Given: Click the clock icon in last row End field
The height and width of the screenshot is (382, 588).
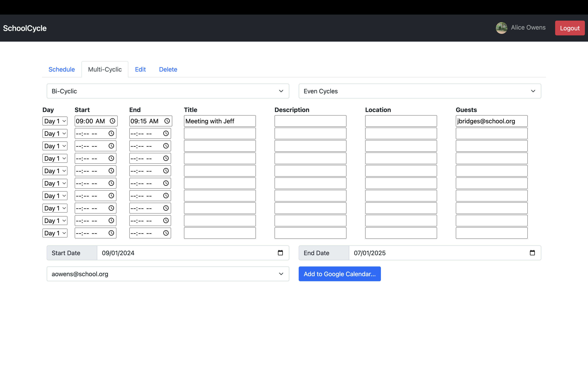Looking at the screenshot, I should coord(166,233).
